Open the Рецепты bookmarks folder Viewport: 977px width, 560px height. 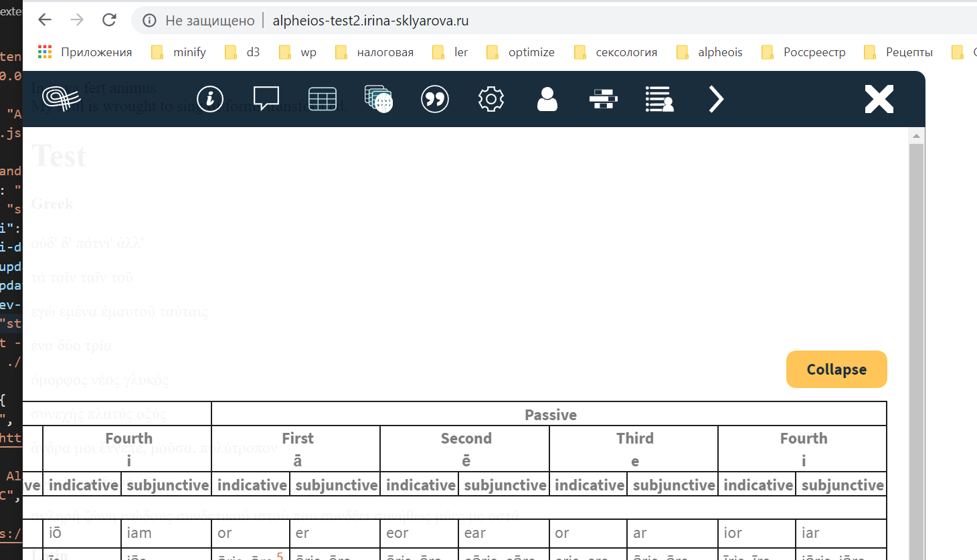coord(908,52)
